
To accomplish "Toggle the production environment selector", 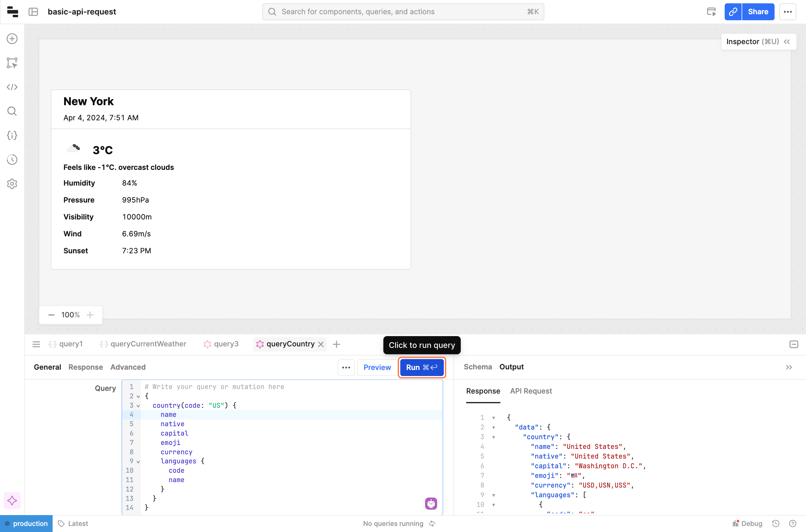I will point(27,524).
